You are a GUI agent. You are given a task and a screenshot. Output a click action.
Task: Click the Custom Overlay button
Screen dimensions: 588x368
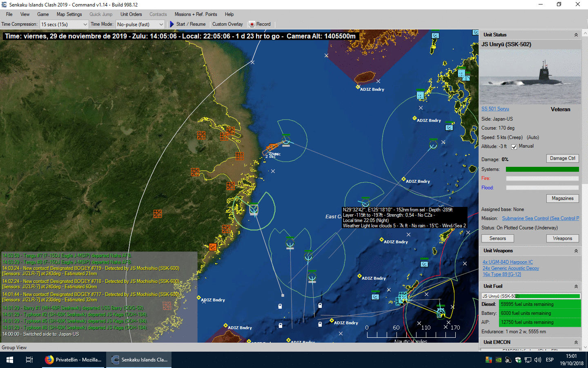pyautogui.click(x=227, y=25)
